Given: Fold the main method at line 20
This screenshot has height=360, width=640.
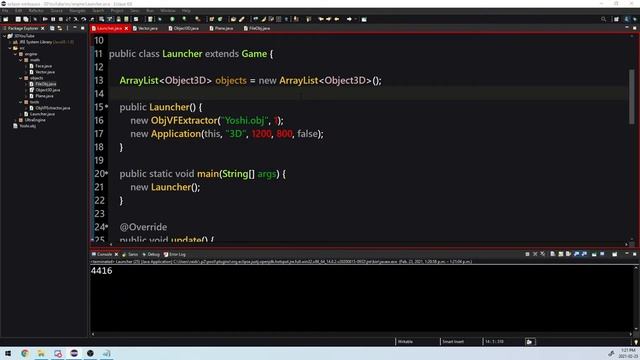Looking at the screenshot, I should 107,173.
